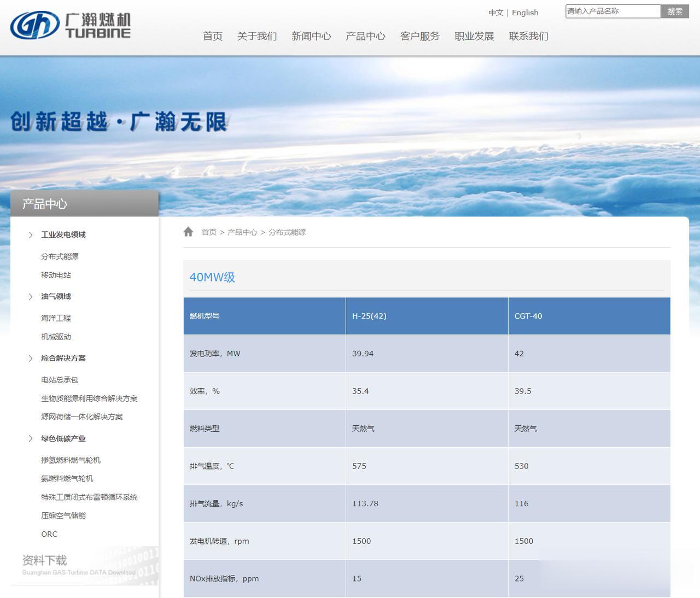This screenshot has width=700, height=598.
Task: Select 氨燃料燃气轮机 in sidebar
Action: 67,478
